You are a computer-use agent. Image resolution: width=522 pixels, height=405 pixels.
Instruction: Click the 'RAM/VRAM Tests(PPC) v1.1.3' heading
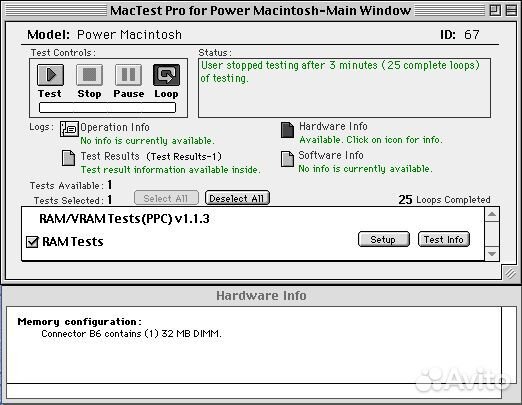point(124,219)
